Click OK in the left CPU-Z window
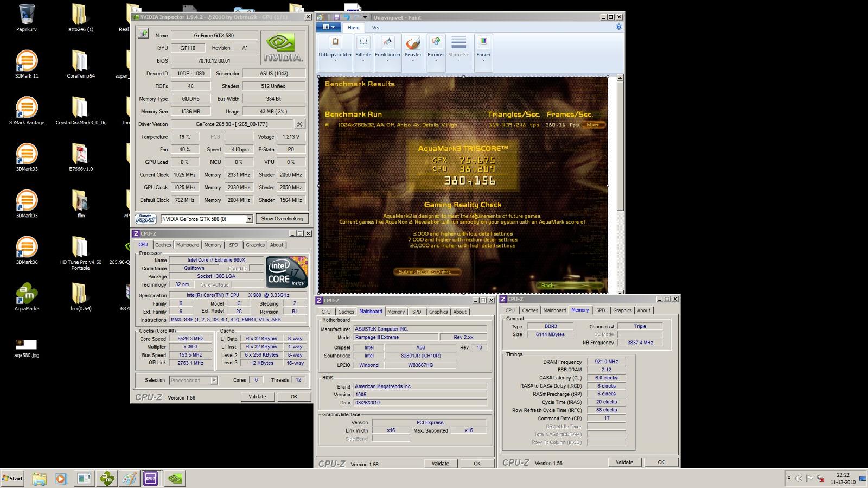The image size is (868, 488). click(294, 397)
